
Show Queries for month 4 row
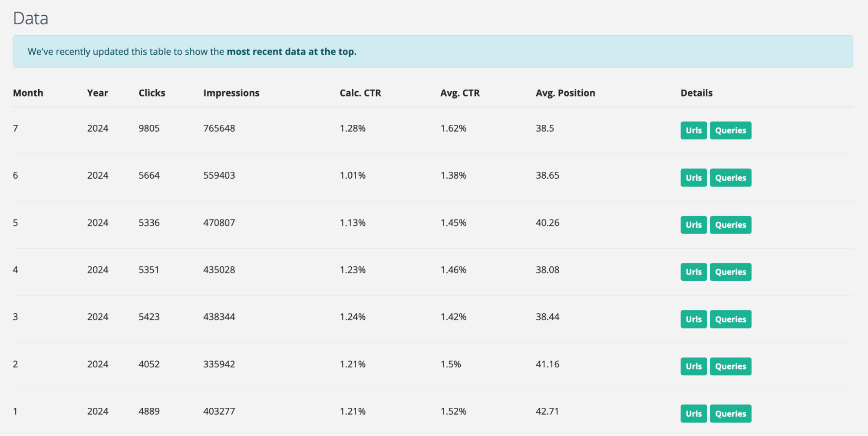730,272
